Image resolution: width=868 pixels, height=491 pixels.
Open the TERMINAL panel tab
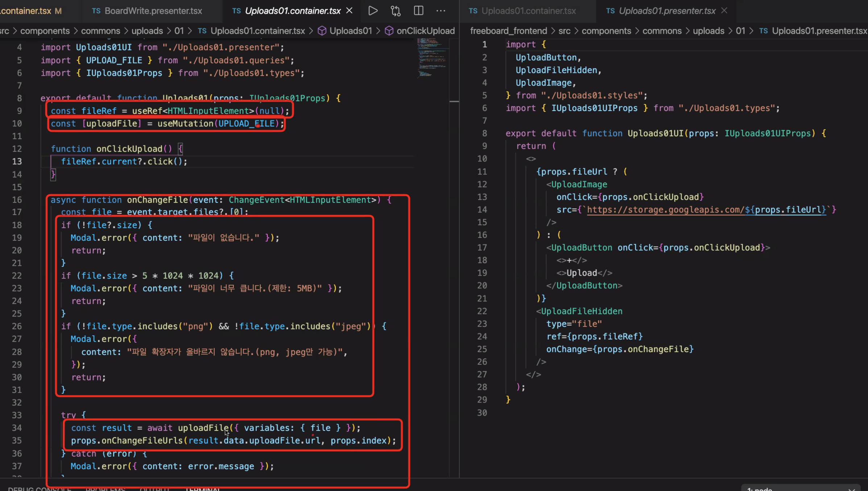[203, 489]
